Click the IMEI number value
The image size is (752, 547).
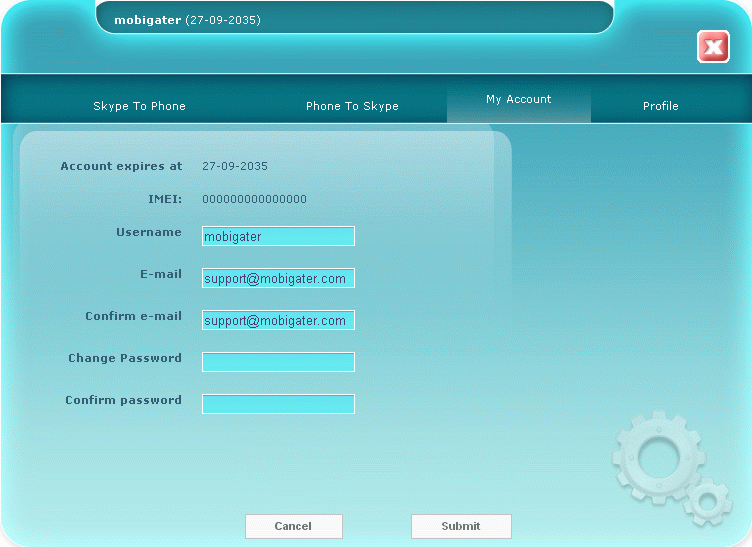coord(254,199)
